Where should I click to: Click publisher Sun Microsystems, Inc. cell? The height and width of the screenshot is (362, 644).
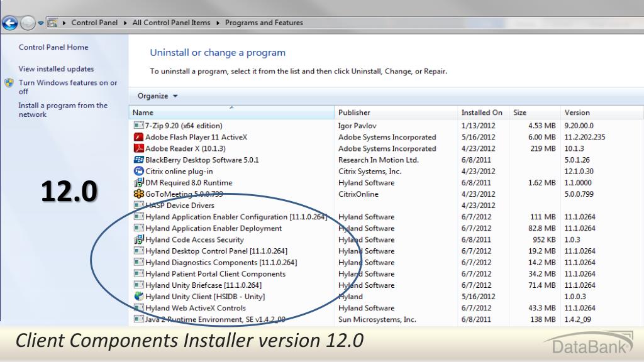click(377, 320)
